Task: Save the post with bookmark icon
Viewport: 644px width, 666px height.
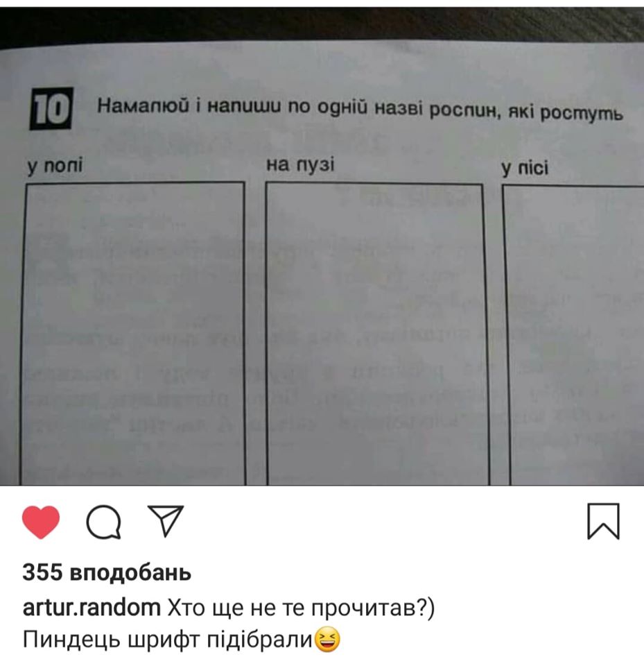Action: [x=603, y=521]
